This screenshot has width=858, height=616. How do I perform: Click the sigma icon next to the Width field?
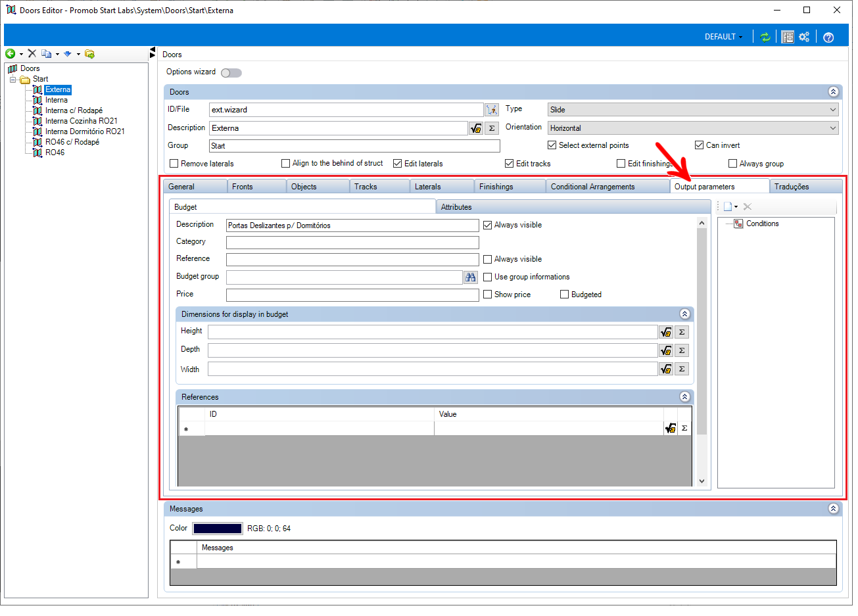click(682, 369)
